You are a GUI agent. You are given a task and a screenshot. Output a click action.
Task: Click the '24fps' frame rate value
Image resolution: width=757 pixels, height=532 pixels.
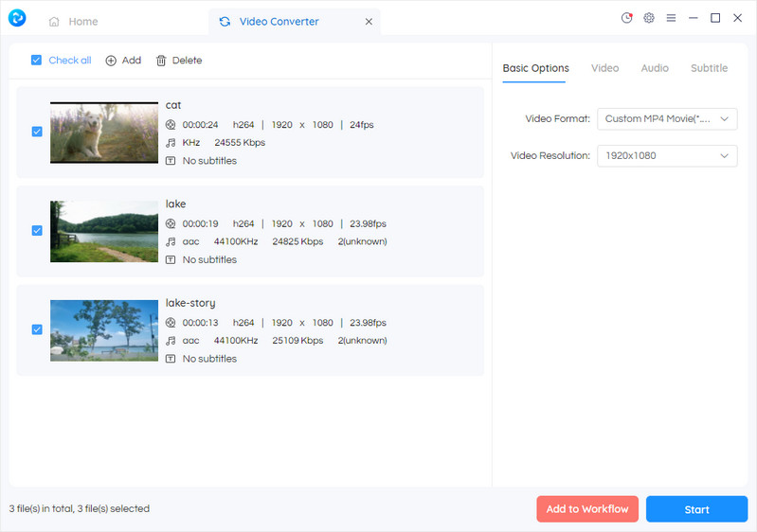(362, 125)
